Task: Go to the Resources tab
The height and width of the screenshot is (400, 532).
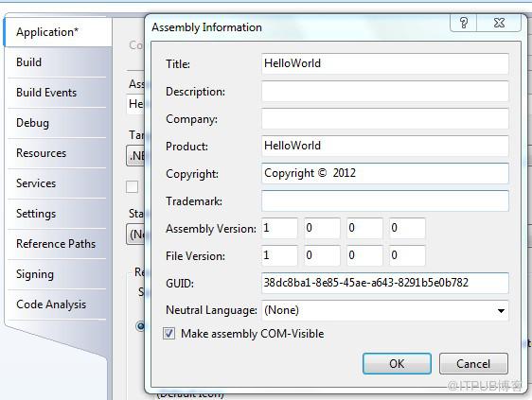Action: (58, 153)
